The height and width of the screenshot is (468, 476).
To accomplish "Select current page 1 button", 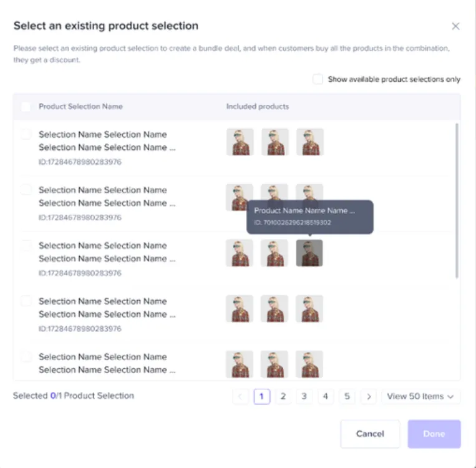I will point(261,396).
